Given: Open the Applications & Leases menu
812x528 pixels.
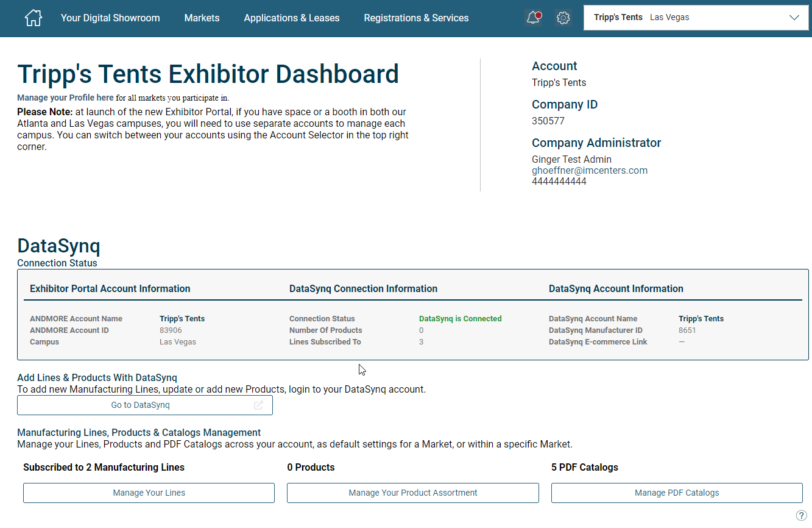Looking at the screenshot, I should pyautogui.click(x=292, y=18).
